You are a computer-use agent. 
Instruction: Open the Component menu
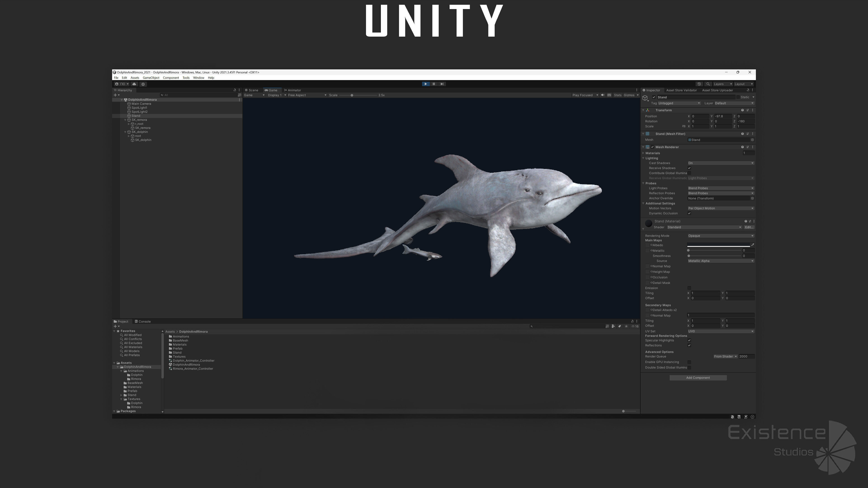click(171, 78)
